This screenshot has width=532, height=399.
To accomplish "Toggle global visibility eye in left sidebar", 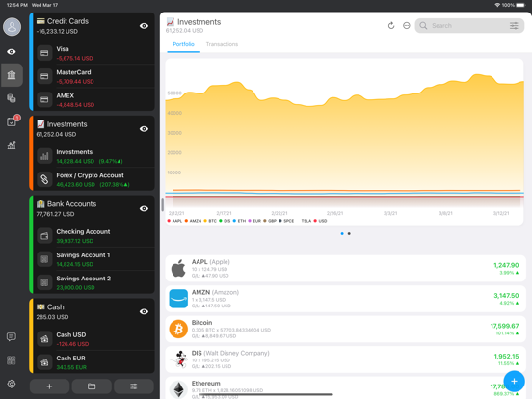I will coord(12,52).
